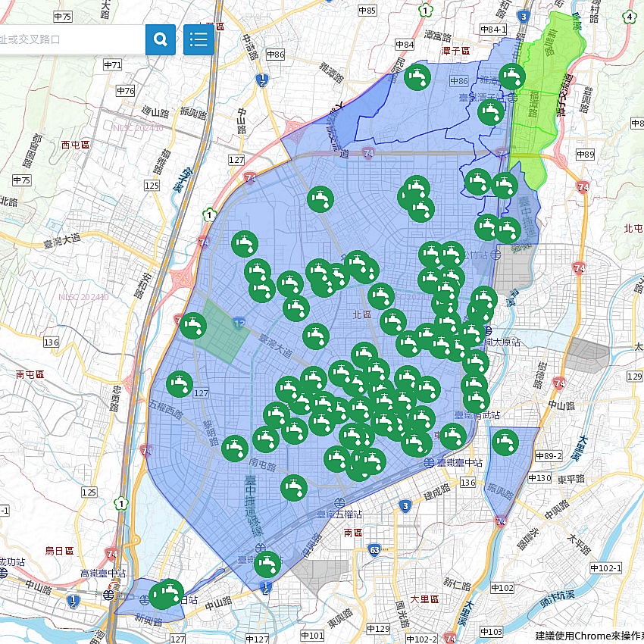The width and height of the screenshot is (644, 644).
Task: Click faucet marker directly above 北區 label
Action: (381, 296)
